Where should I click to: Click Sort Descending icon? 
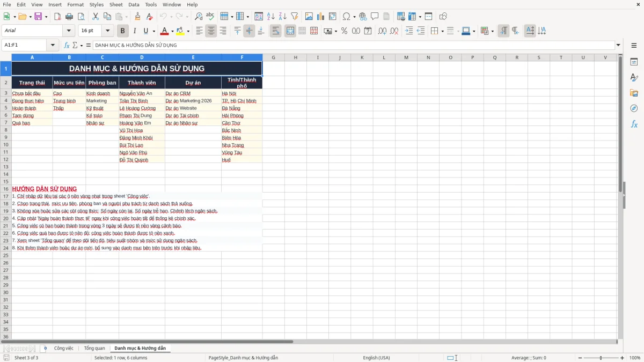[283, 17]
